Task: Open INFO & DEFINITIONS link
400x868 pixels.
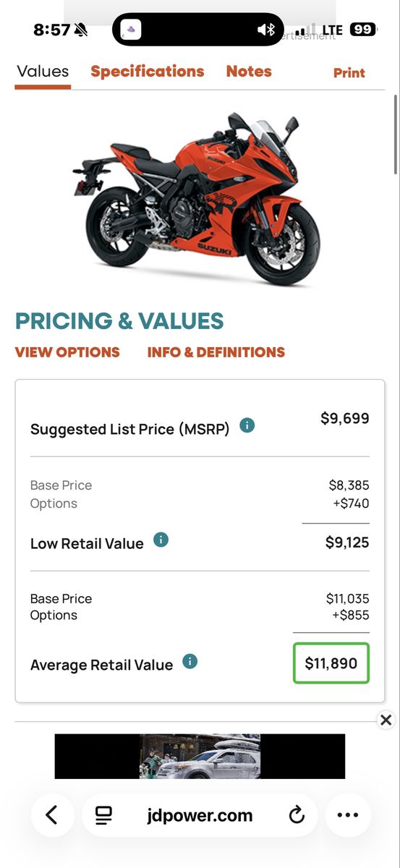Action: pyautogui.click(x=216, y=352)
